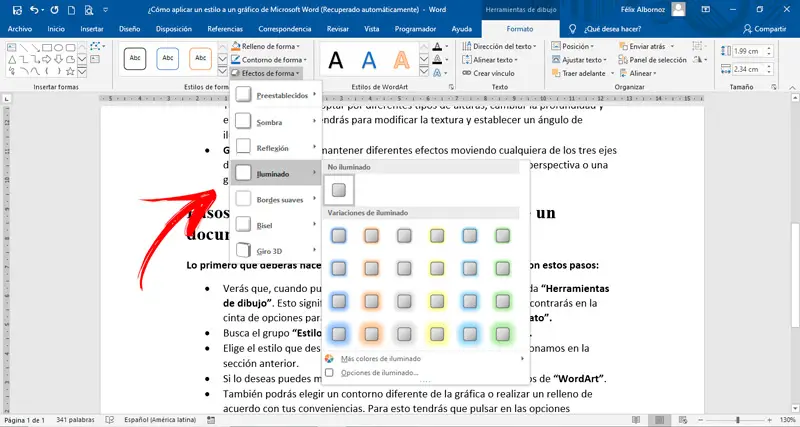Open Relleno de forma dropdown
The image size is (800, 427).
[265, 46]
